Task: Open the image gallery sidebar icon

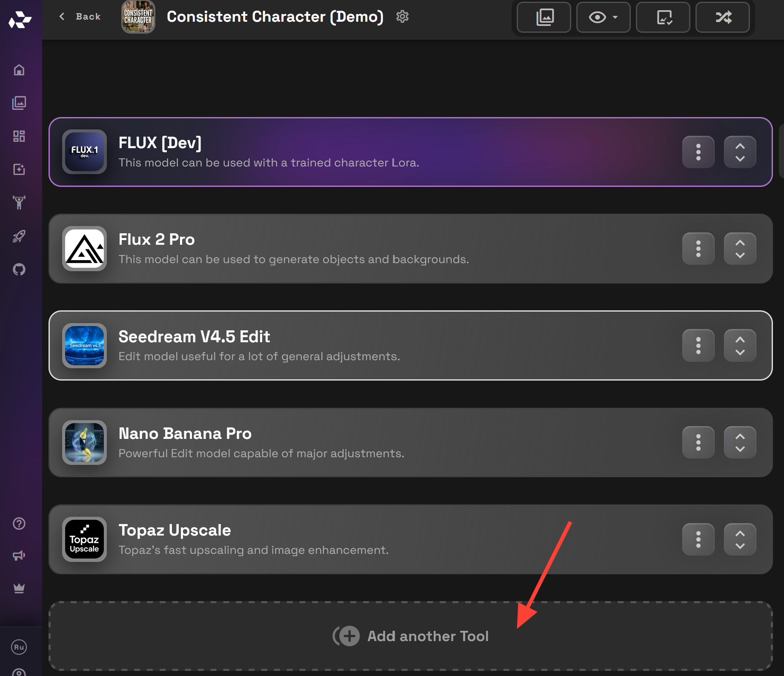Action: click(x=19, y=103)
